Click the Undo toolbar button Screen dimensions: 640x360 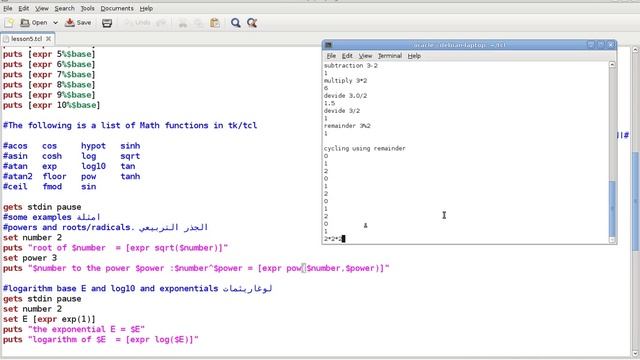(x=138, y=23)
